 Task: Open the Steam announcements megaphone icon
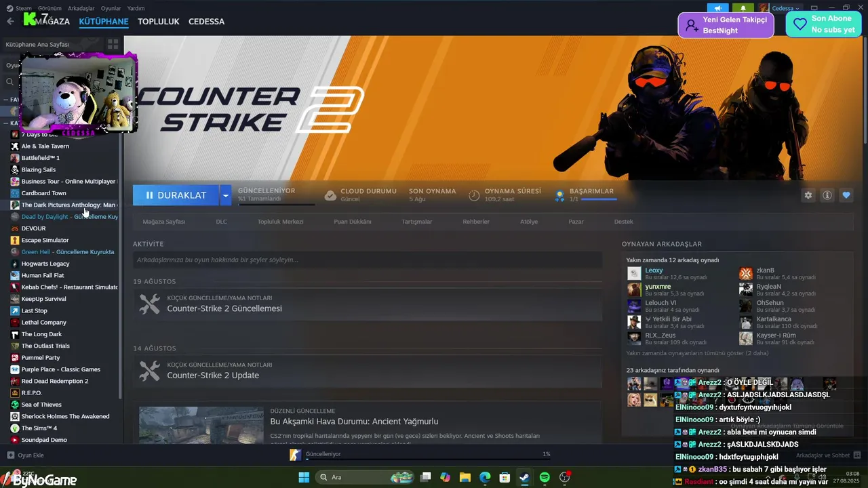point(717,8)
